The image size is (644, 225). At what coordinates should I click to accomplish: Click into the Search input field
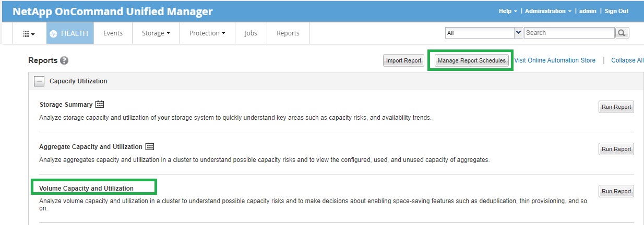[568, 33]
